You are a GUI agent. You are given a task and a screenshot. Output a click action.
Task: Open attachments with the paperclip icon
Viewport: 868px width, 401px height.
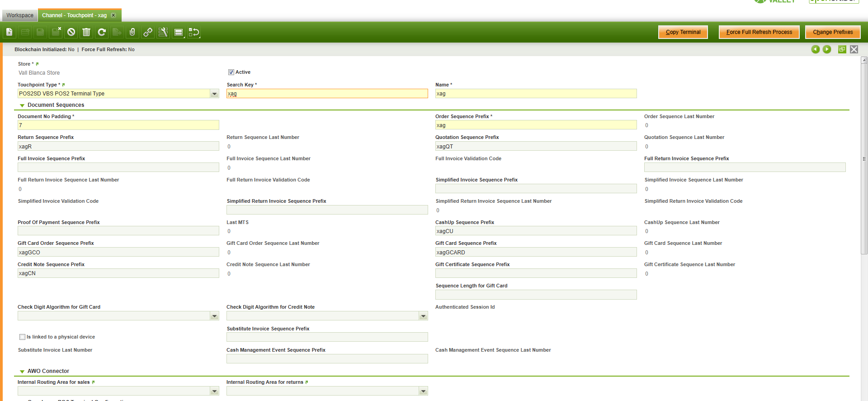[132, 32]
